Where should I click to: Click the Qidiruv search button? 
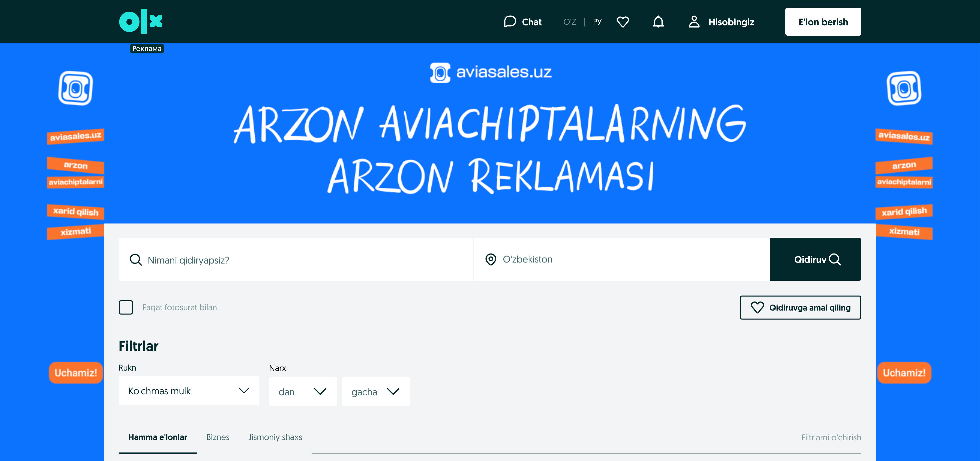[815, 259]
